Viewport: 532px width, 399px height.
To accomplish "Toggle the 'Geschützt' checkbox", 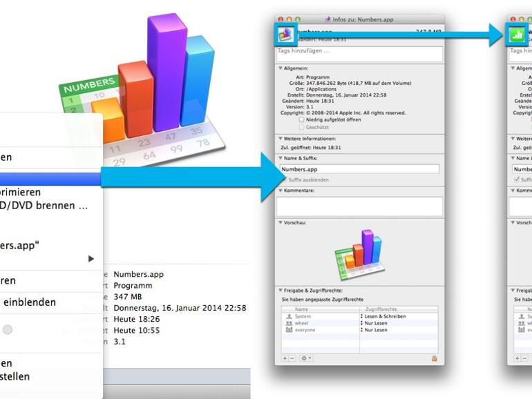I will (301, 127).
